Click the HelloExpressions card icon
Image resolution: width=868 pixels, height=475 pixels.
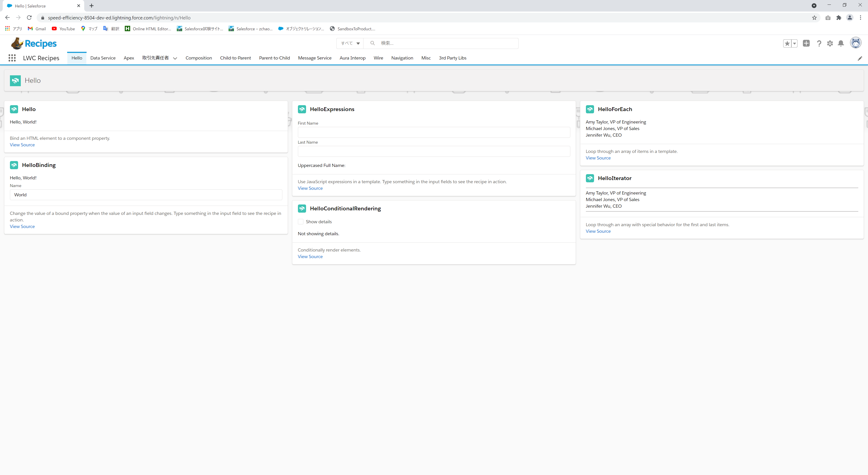302,109
